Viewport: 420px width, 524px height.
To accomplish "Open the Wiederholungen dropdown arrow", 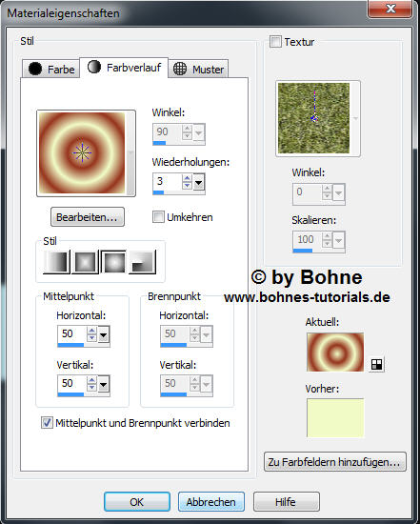I will point(199,183).
